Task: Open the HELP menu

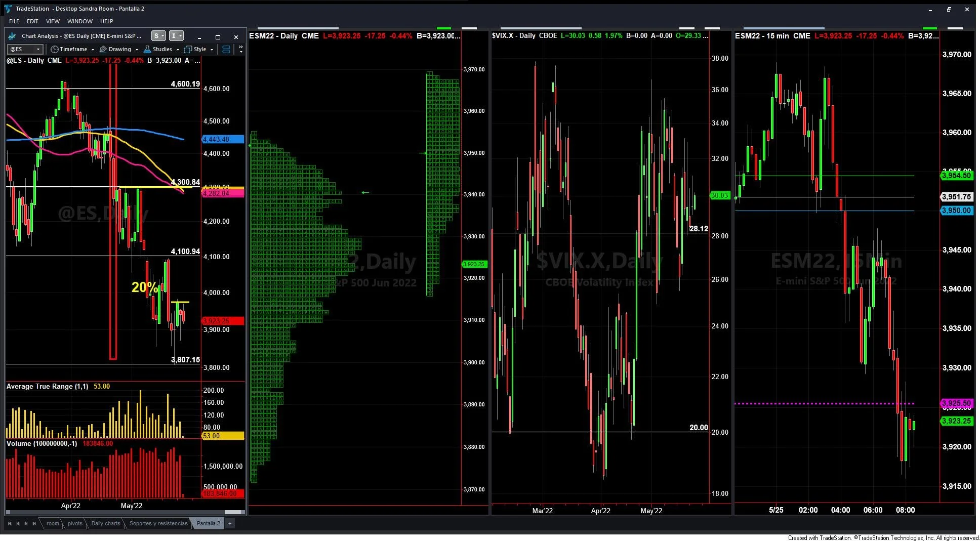Action: coord(106,21)
